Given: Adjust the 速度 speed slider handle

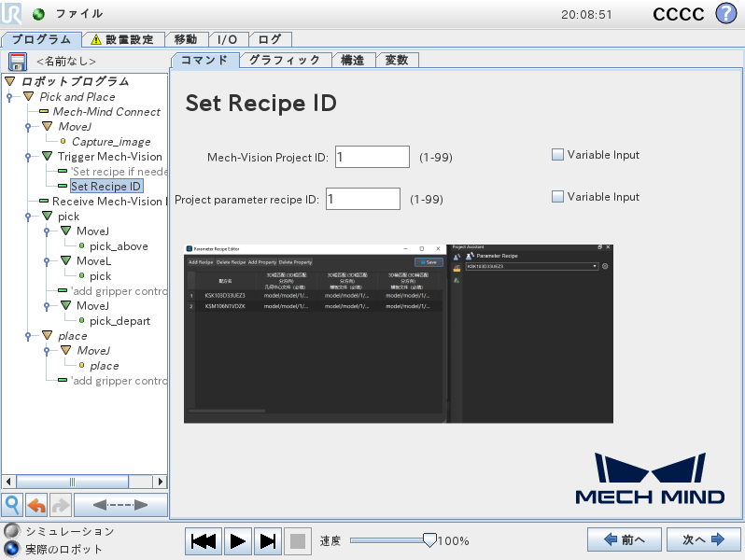Looking at the screenshot, I should [429, 540].
